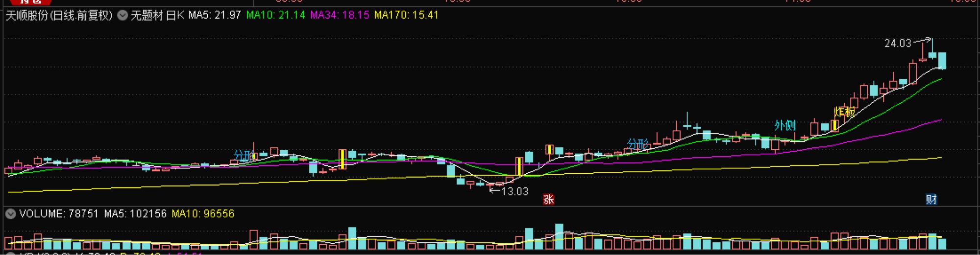The image size is (980, 255).
Task: Open dropdown next to 天顺股份 title
Action: coord(122,15)
